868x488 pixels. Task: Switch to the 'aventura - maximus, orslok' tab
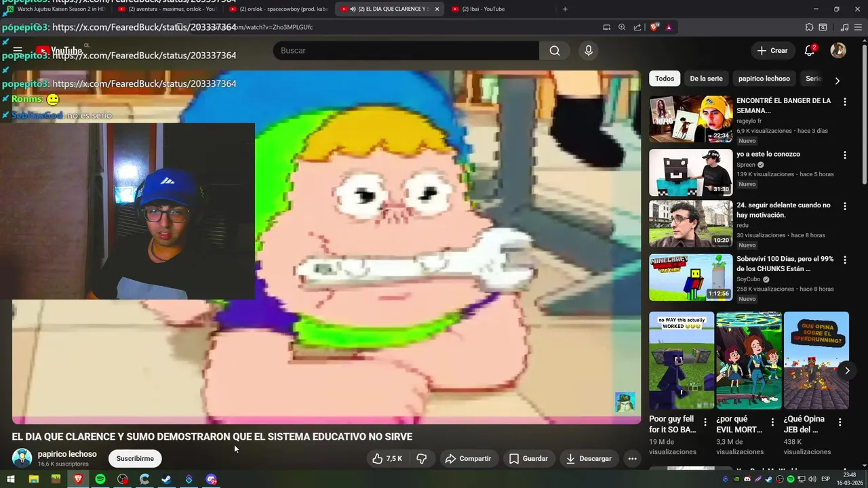click(166, 9)
